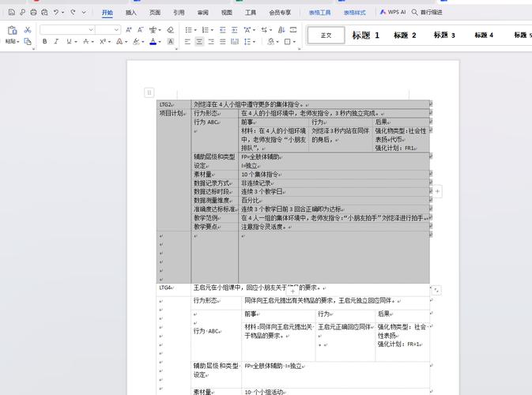
Task: Decrease font size with A- icon
Action: pyautogui.click(x=141, y=30)
